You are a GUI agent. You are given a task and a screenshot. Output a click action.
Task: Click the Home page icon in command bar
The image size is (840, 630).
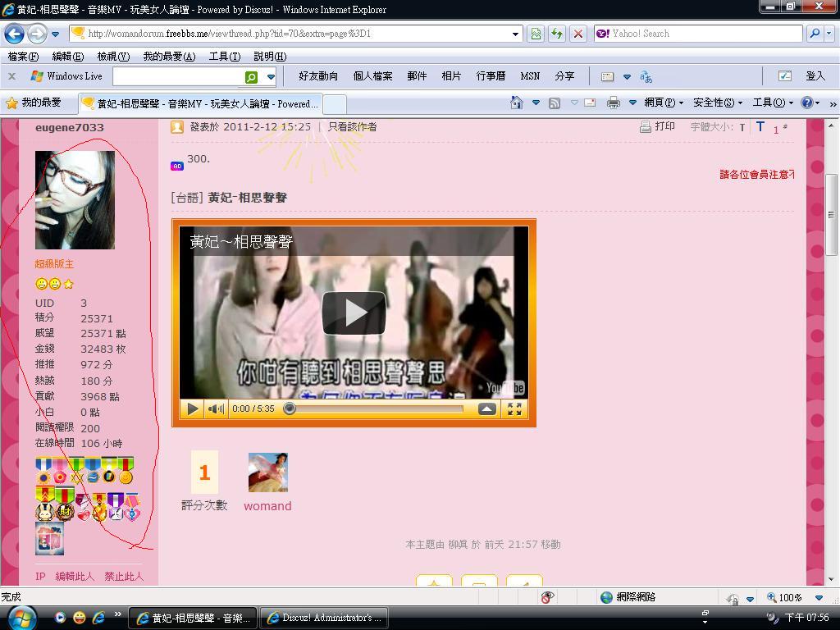pos(517,103)
